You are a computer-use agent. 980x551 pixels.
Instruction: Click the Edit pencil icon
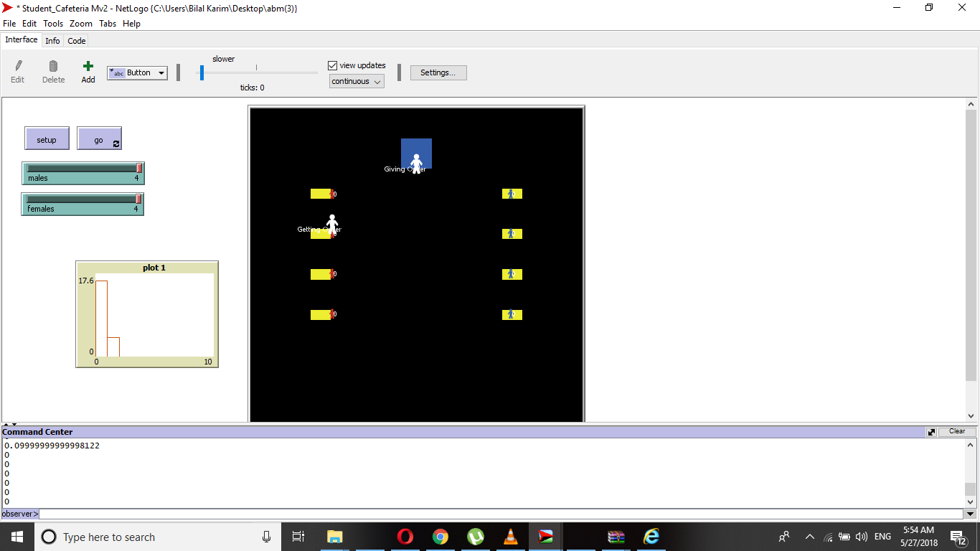point(18,66)
